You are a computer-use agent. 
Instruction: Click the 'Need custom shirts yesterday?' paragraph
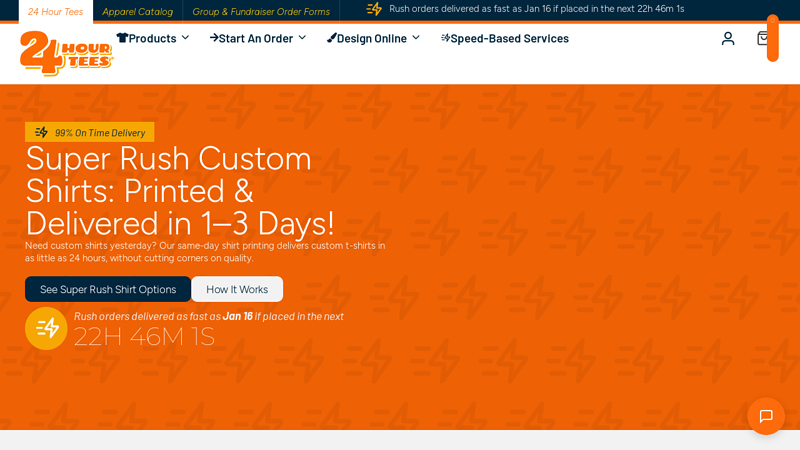tap(205, 252)
